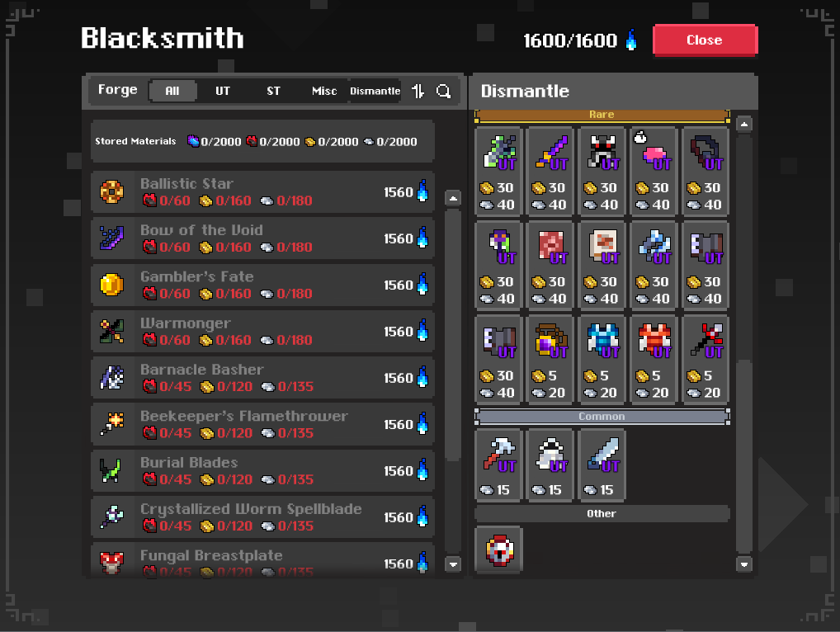Image resolution: width=840 pixels, height=632 pixels.
Task: Click the forge list scroll-down arrow
Action: [x=453, y=564]
